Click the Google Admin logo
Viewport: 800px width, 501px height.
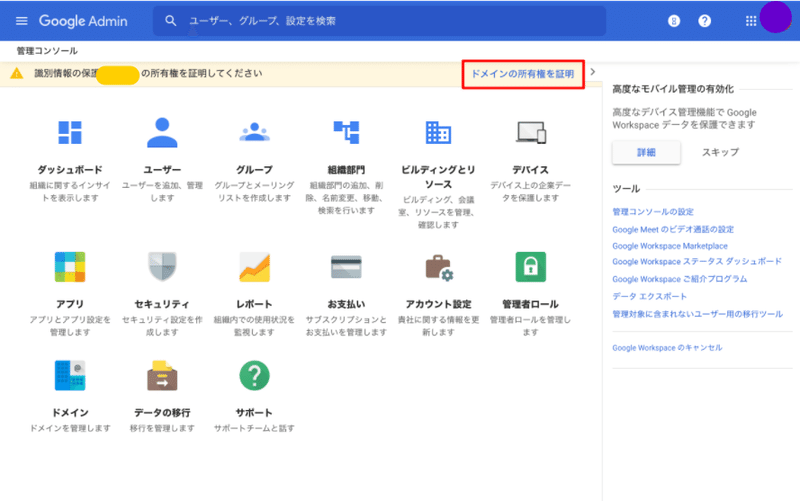(x=83, y=21)
